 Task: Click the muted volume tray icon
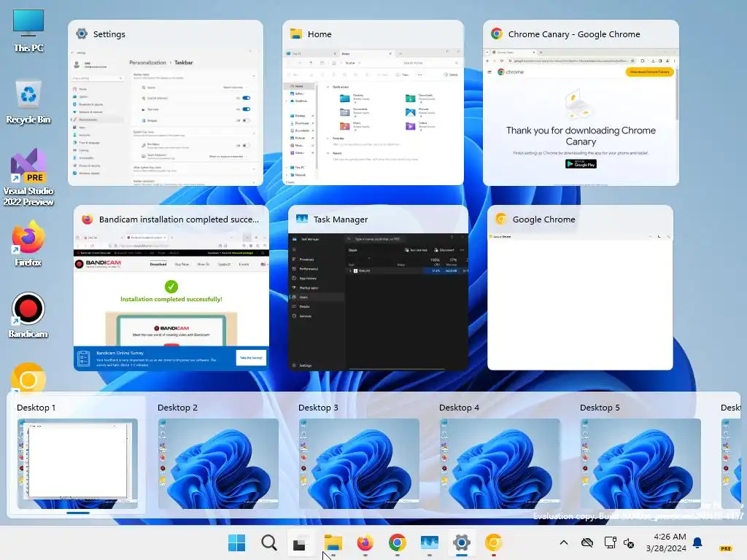(629, 542)
